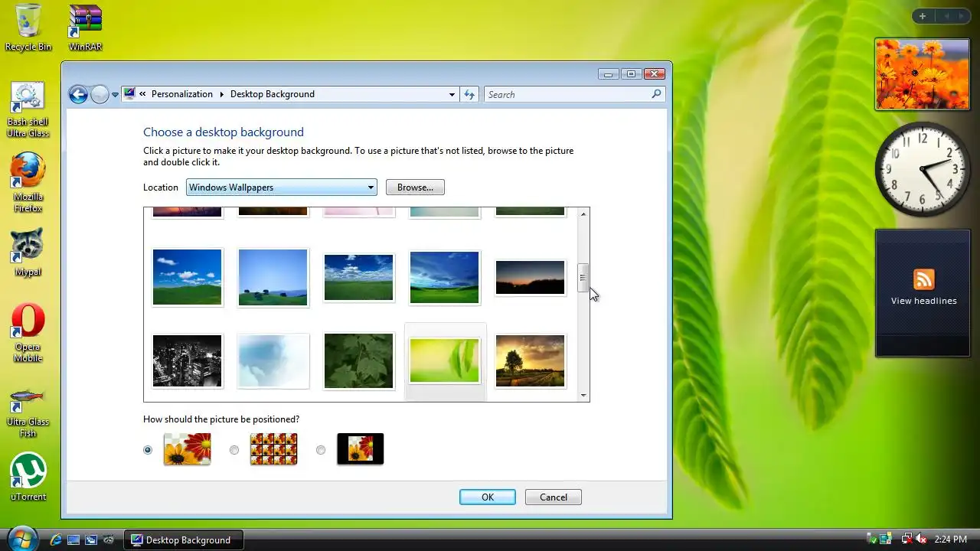
Task: Click the Refresh button beside address bar
Action: (x=469, y=94)
